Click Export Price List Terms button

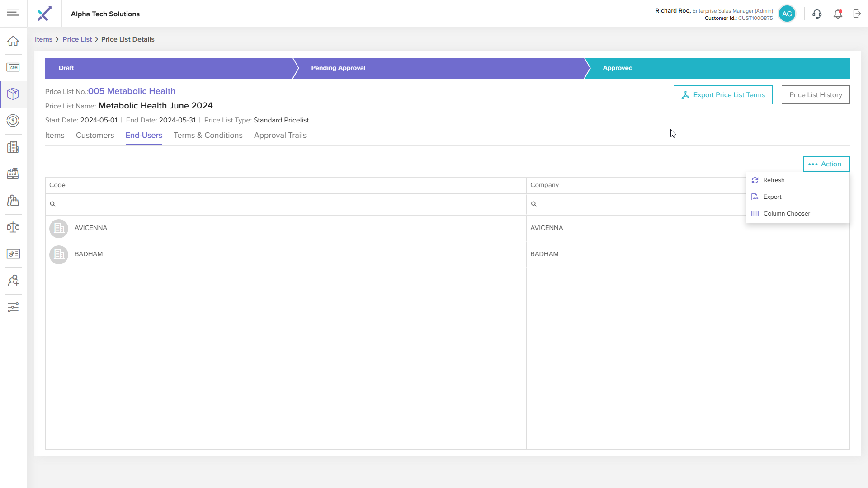(722, 95)
